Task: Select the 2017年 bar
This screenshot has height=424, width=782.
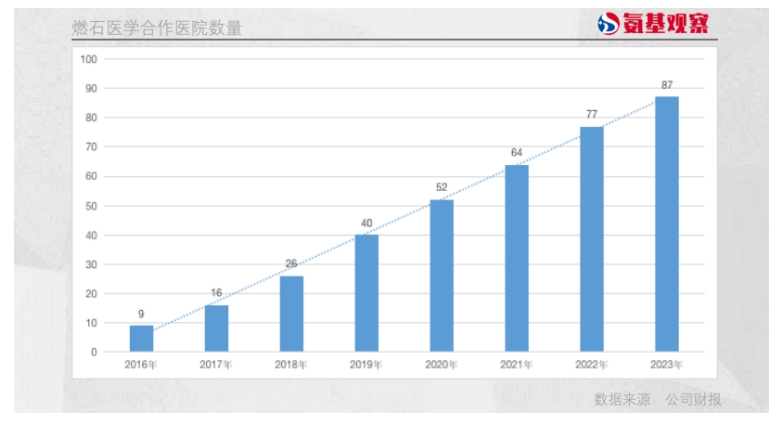Action: point(216,328)
